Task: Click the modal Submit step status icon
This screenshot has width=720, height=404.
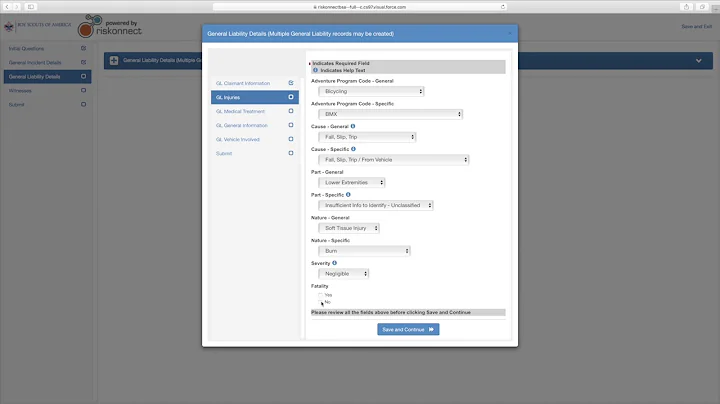Action: 291,153
